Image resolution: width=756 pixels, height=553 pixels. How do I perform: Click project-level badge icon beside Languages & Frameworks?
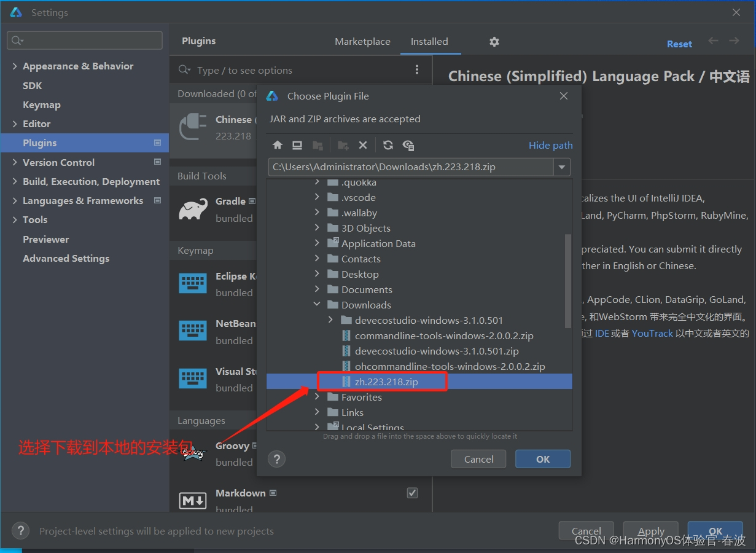[157, 200]
